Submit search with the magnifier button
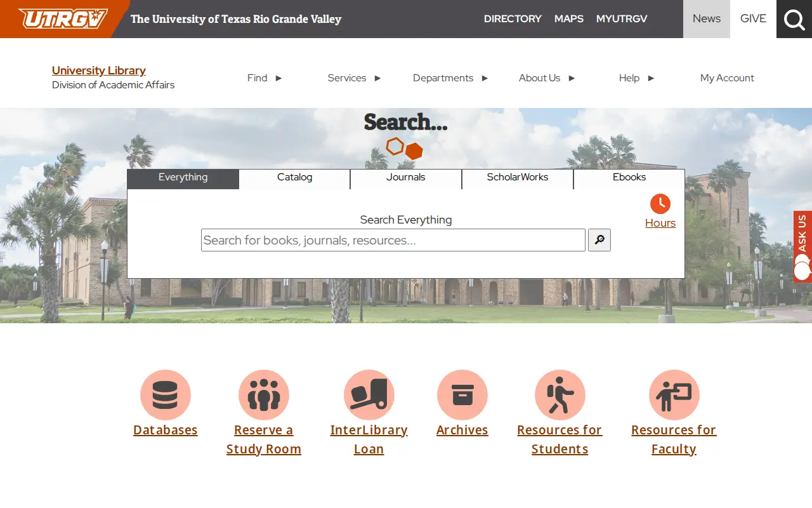812x508 pixels. 599,240
